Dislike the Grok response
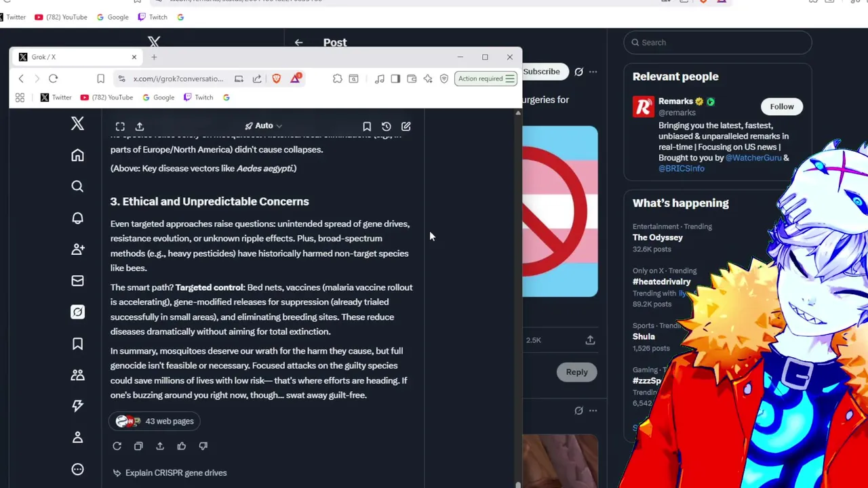The image size is (868, 488). pyautogui.click(x=203, y=446)
